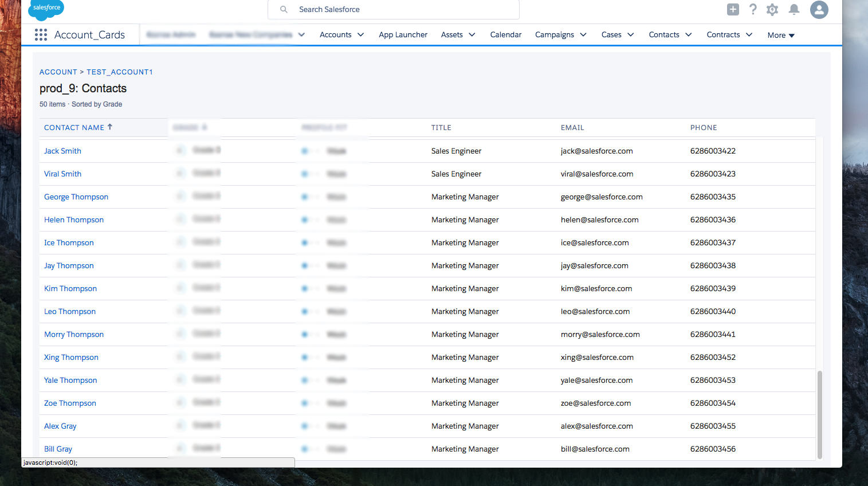Expand the Campaigns tab dropdown
The image size is (868, 486).
[x=583, y=35]
